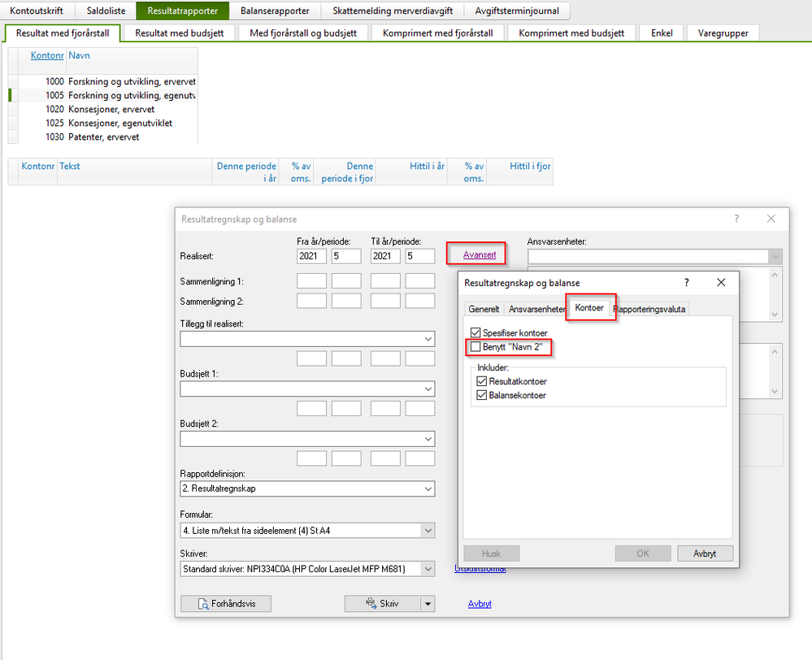Screen dimensions: 812x660
Task: Switch to Ansvarsenheter tab in advanced dialog
Action: pos(536,309)
